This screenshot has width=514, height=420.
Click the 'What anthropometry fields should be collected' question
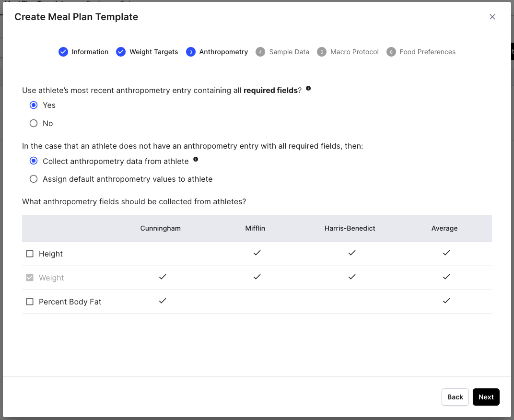tap(134, 202)
